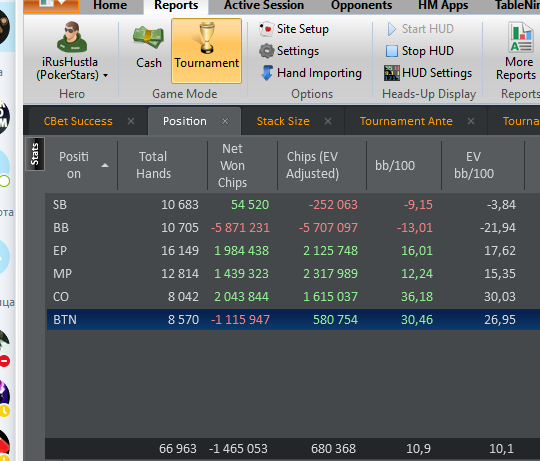Open the Active Session tab
This screenshot has height=461, width=540.
(x=264, y=5)
